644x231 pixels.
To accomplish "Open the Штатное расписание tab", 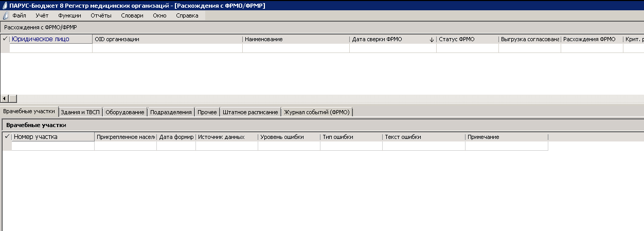I will [x=251, y=112].
